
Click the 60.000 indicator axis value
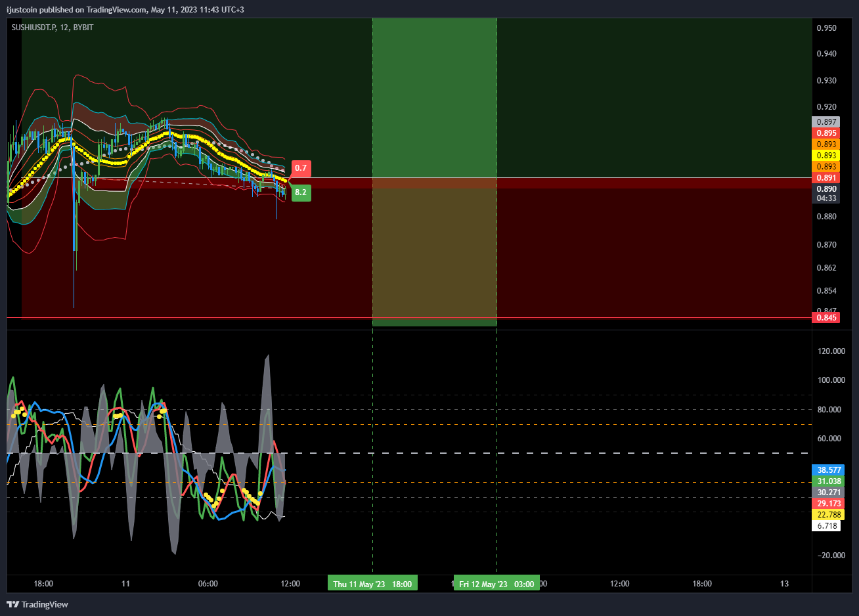(831, 439)
